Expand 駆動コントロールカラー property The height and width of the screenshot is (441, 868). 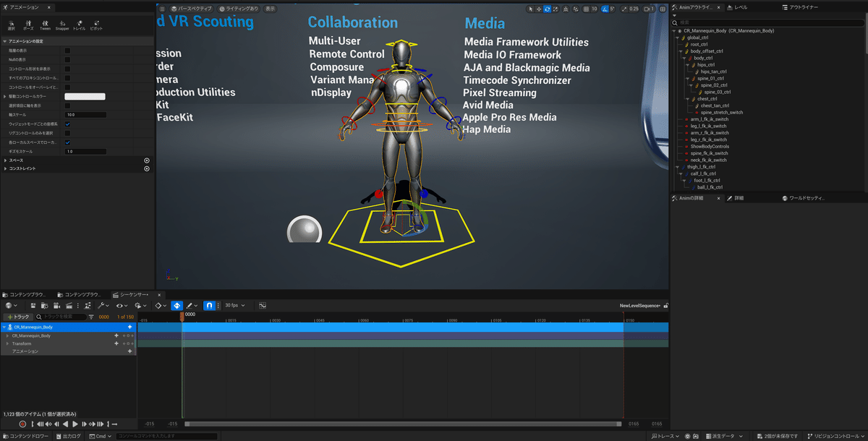click(4, 96)
